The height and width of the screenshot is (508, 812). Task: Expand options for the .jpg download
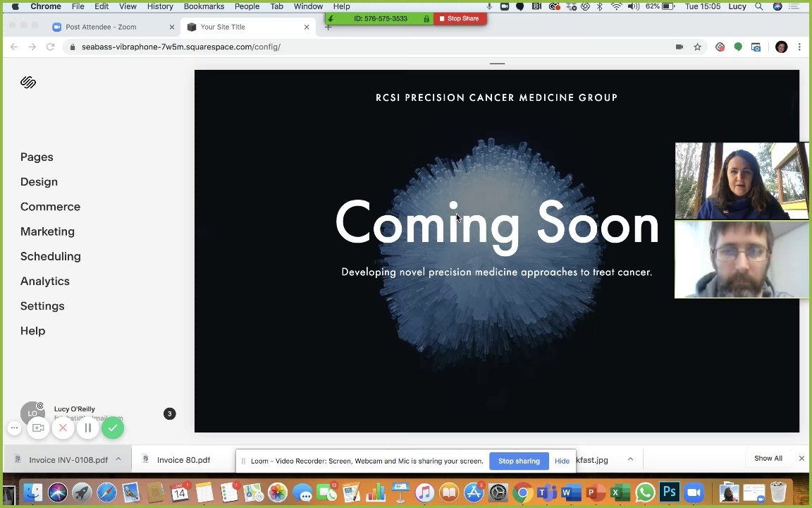630,459
